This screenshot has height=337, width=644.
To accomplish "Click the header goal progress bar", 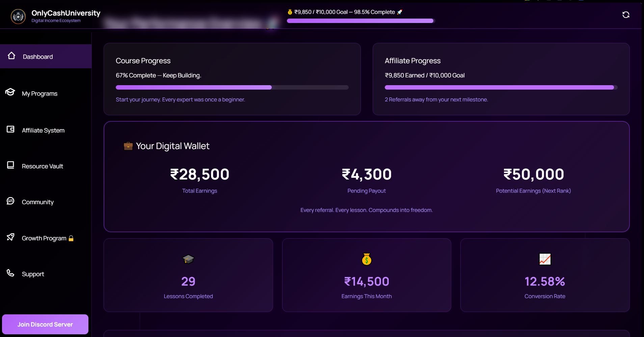I will pos(361,21).
